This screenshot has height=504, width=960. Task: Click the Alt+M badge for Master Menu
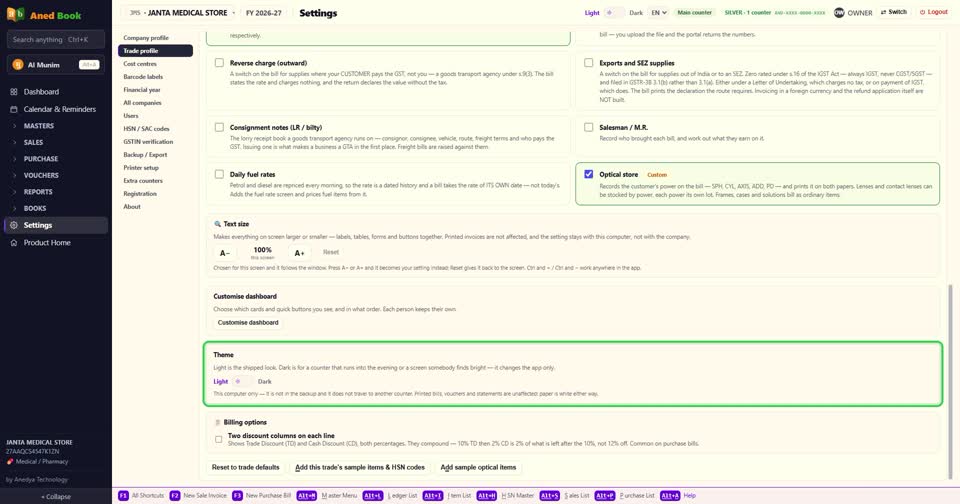click(x=307, y=495)
